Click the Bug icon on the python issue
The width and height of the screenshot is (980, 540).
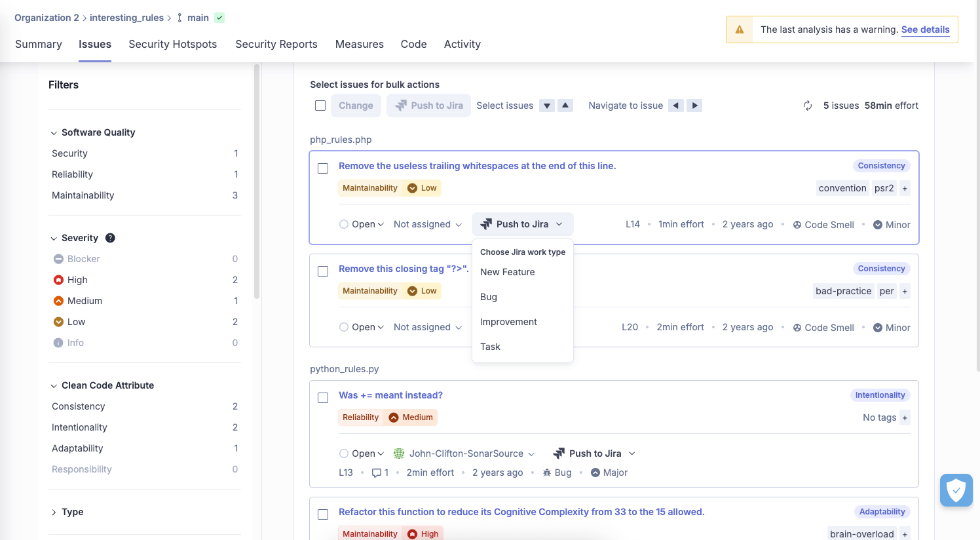[x=546, y=472]
